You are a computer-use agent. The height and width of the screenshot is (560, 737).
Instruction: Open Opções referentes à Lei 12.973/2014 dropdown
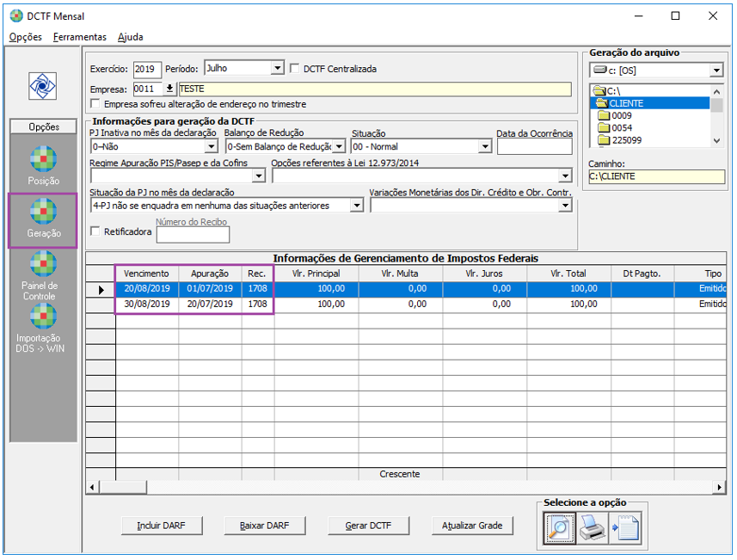click(x=565, y=175)
